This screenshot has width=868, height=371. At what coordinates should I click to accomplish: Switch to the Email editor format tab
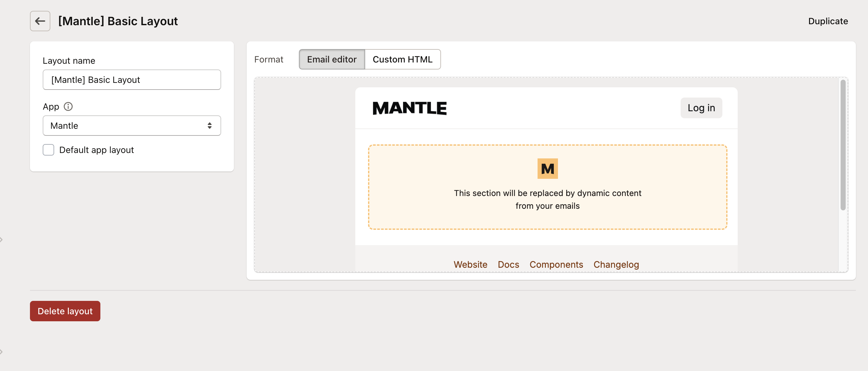pos(332,59)
